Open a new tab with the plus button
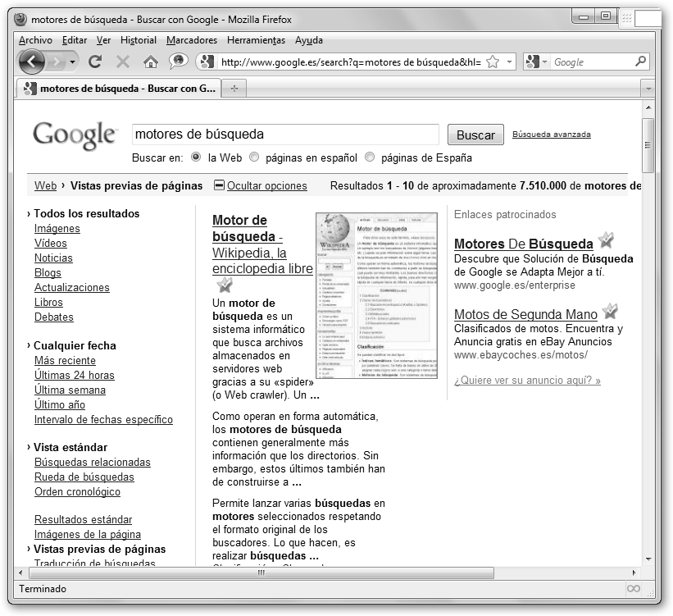This screenshot has width=673, height=616. point(234,89)
